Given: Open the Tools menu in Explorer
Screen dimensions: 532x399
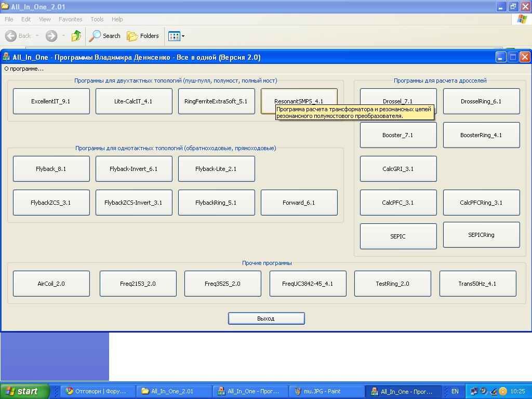Looking at the screenshot, I should tap(97, 19).
